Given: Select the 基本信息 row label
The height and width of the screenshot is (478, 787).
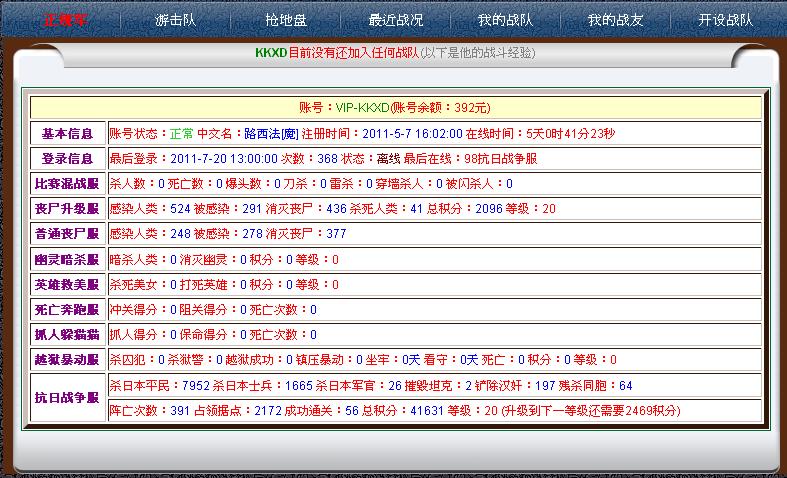Looking at the screenshot, I should (67, 134).
